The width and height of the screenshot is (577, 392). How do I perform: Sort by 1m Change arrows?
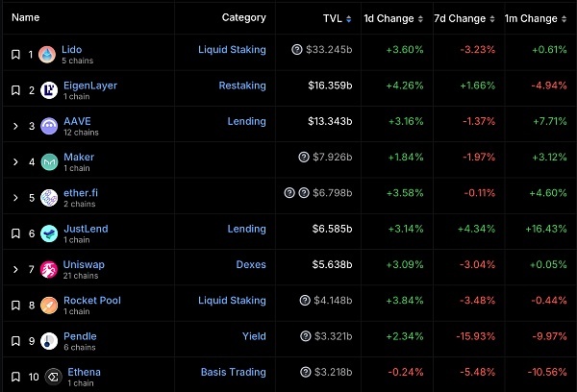564,19
